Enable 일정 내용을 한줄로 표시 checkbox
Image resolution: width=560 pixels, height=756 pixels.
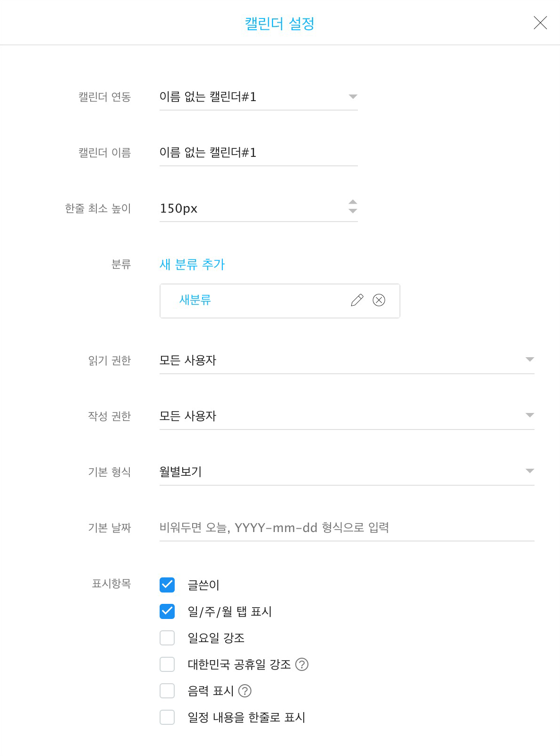tap(167, 717)
